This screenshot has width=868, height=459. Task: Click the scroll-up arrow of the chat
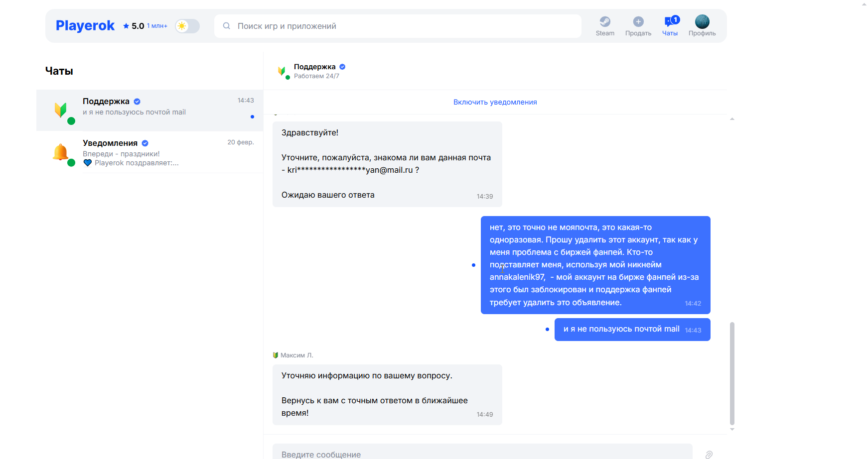pyautogui.click(x=732, y=119)
